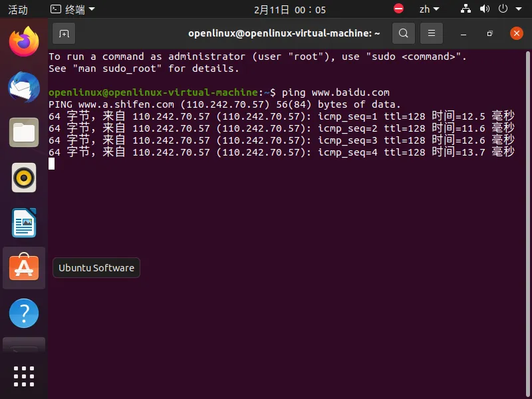Viewport: 532px width, 399px height.
Task: Click the terminal window title text
Action: [x=284, y=33]
